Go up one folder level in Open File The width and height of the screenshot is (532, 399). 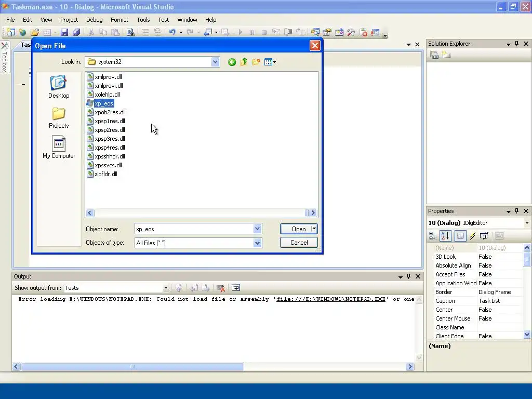[244, 62]
